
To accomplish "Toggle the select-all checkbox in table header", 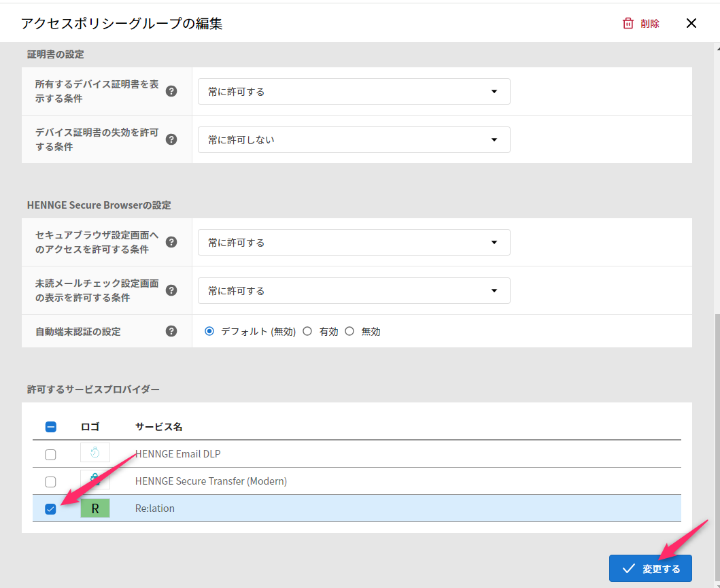I will (50, 427).
